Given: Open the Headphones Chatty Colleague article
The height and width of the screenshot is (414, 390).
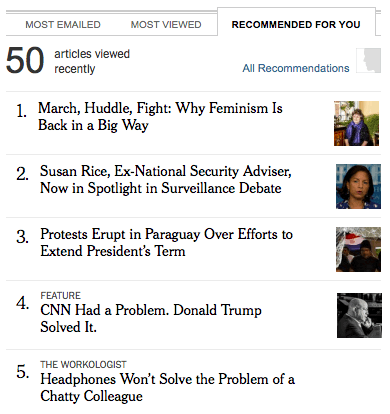Looking at the screenshot, I should pos(167,388).
